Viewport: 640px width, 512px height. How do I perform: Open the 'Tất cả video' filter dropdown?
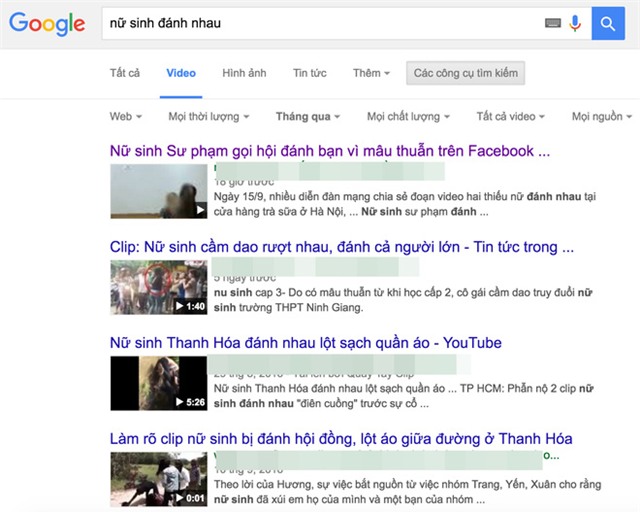coord(511,117)
